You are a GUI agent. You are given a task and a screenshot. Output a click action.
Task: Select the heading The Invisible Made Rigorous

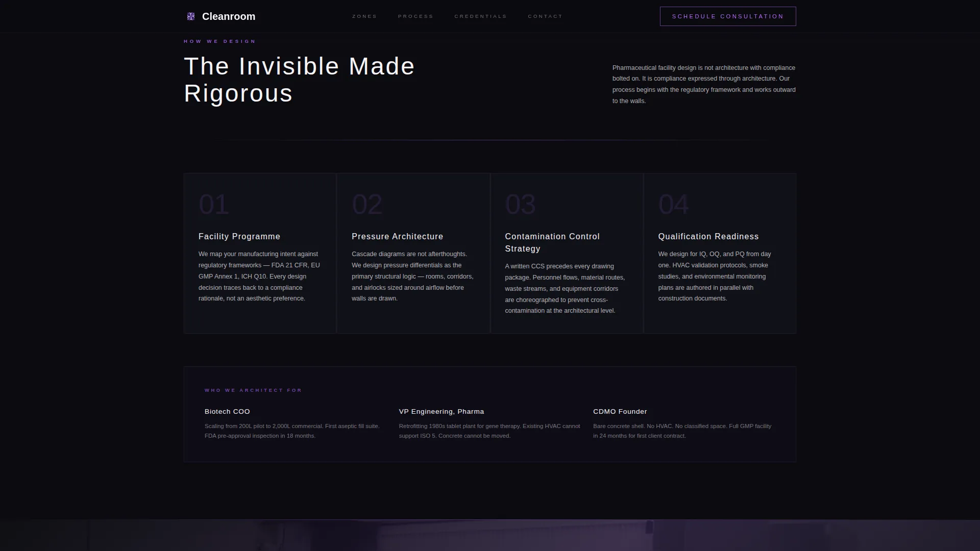pyautogui.click(x=299, y=80)
